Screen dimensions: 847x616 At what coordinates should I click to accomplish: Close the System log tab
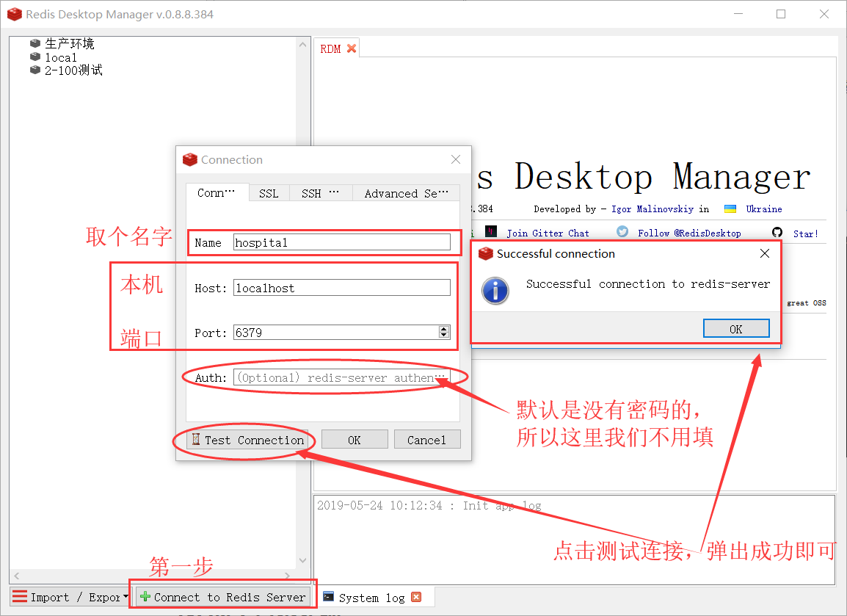416,597
